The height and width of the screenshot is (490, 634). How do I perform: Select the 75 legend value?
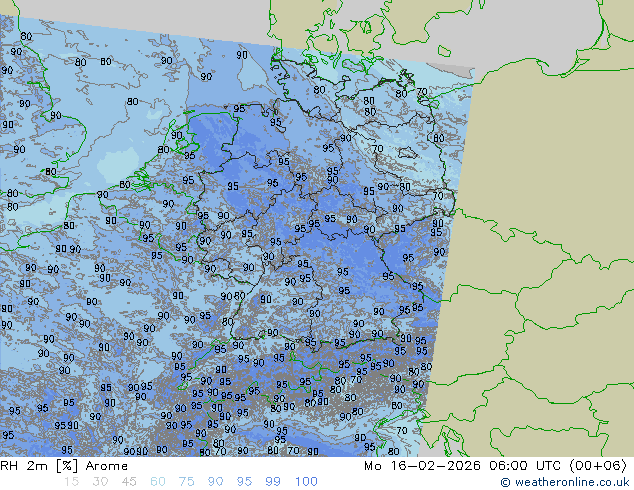(187, 482)
